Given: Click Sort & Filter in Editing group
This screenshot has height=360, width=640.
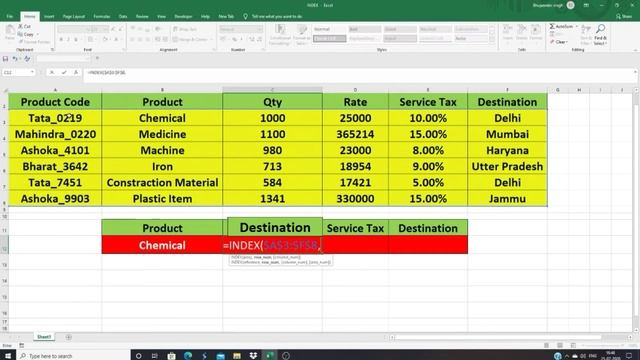Looking at the screenshot, I should click(x=586, y=34).
